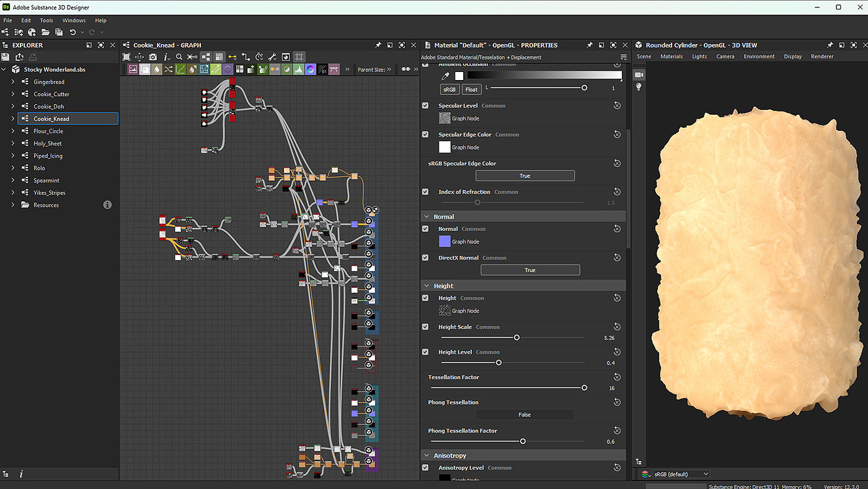Click the camera icon in 3D View
Image resolution: width=868 pixels, height=489 pixels.
pos(639,74)
